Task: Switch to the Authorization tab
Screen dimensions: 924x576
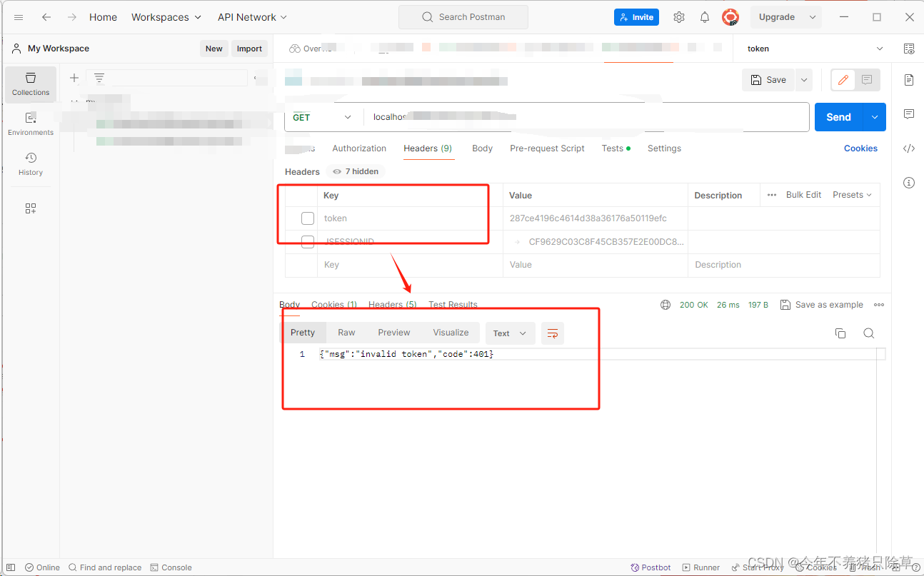Action: point(359,148)
